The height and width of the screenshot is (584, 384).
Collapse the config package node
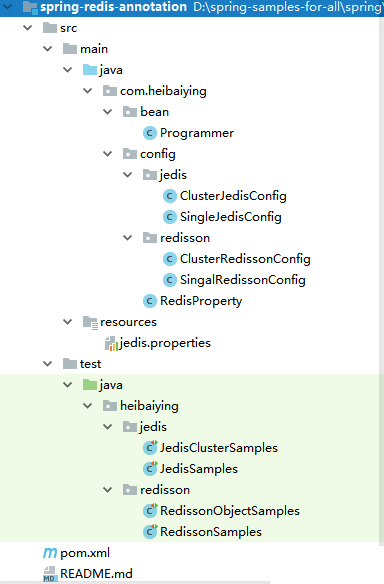tap(108, 154)
